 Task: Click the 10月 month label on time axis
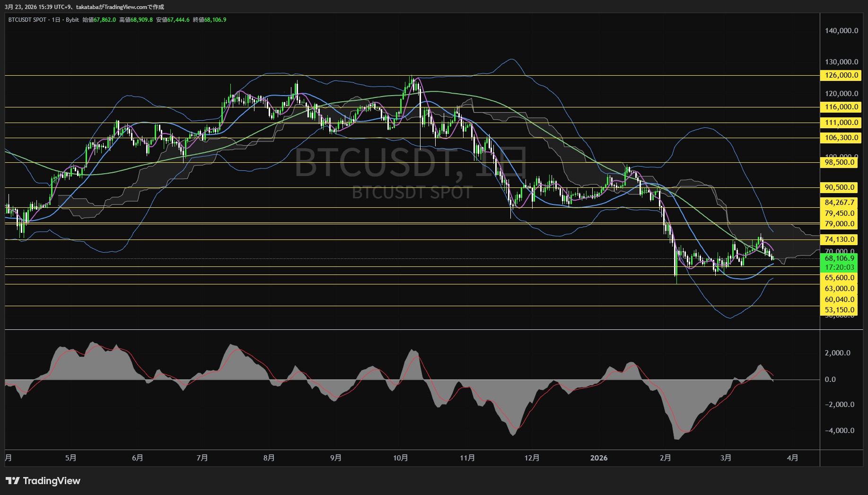(x=401, y=458)
